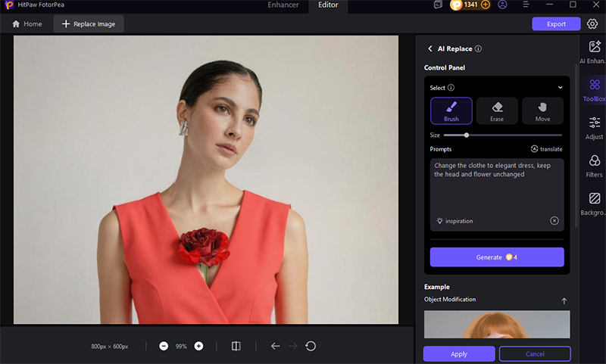This screenshot has width=606, height=364.
Task: Open the AI Enhance sidebar panel
Action: pyautogui.click(x=595, y=52)
